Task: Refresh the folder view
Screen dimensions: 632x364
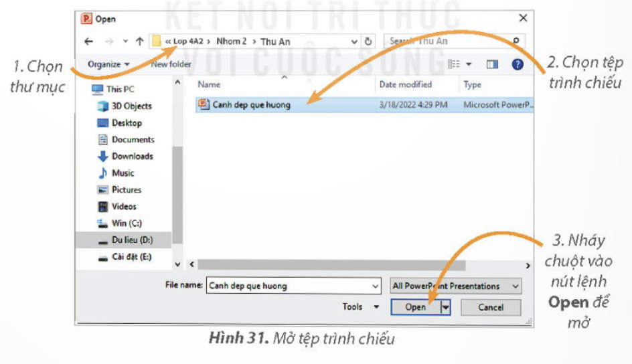Action: 368,41
